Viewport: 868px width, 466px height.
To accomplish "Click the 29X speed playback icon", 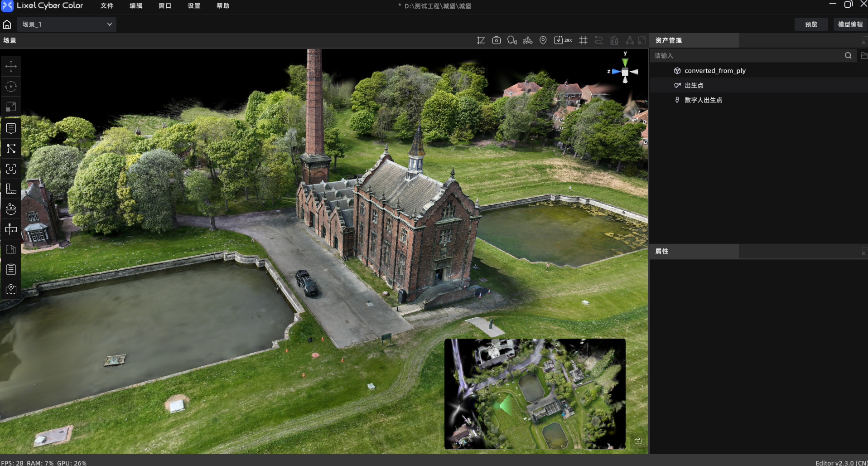I will coord(563,40).
